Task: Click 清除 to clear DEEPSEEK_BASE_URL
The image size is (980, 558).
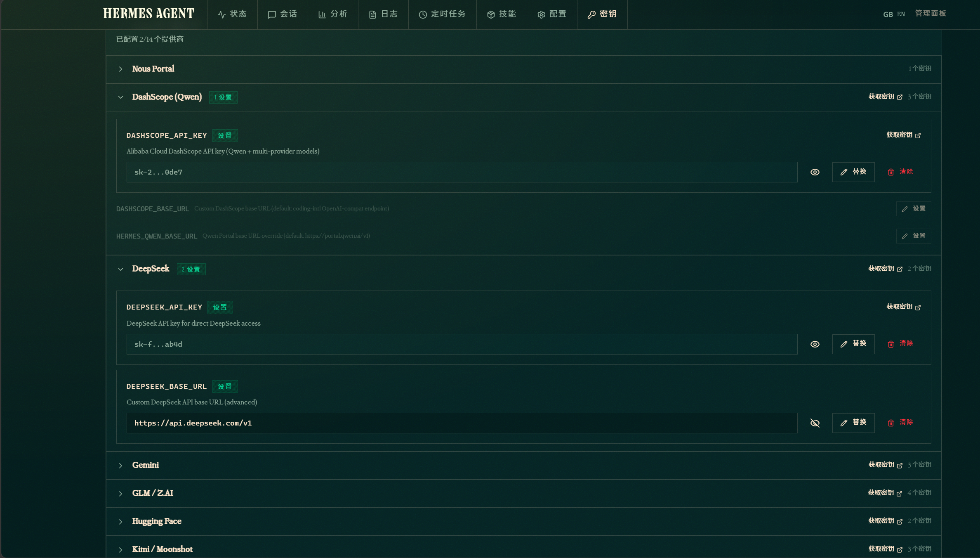Action: 900,423
